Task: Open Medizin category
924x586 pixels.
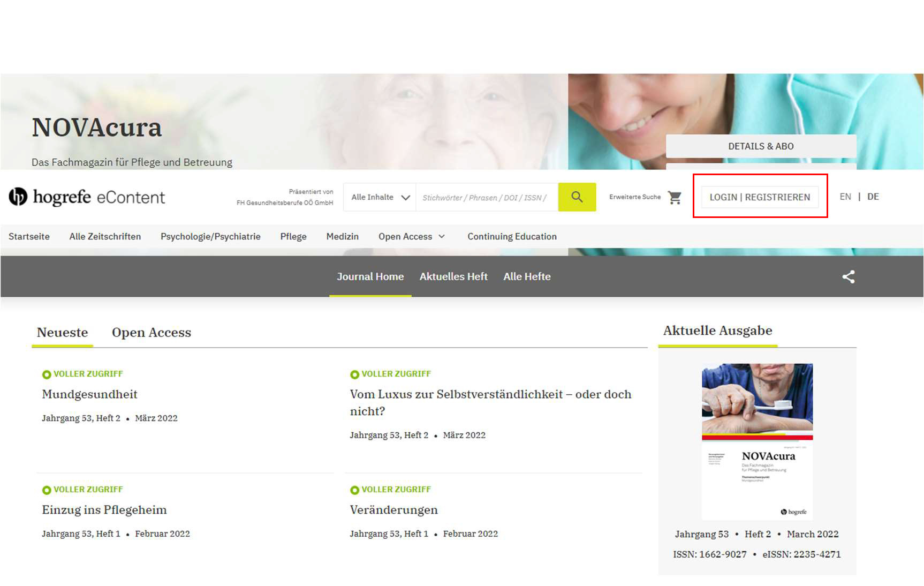Action: (343, 236)
